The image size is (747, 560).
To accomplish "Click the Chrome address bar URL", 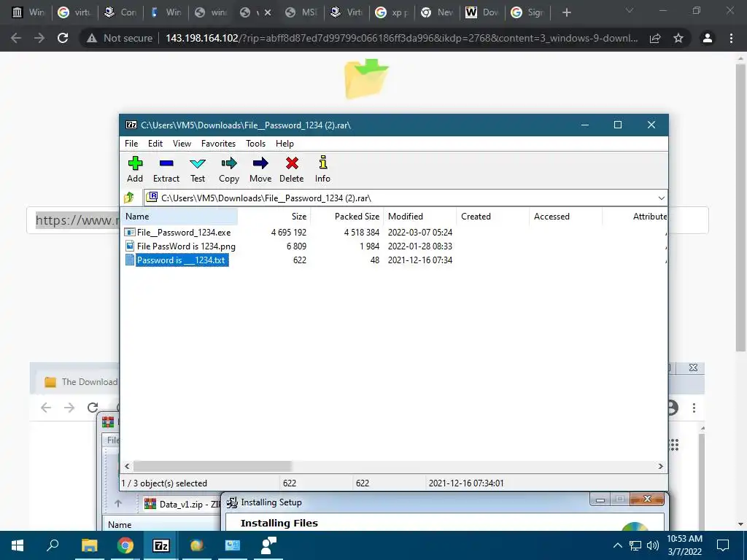I will (x=402, y=38).
